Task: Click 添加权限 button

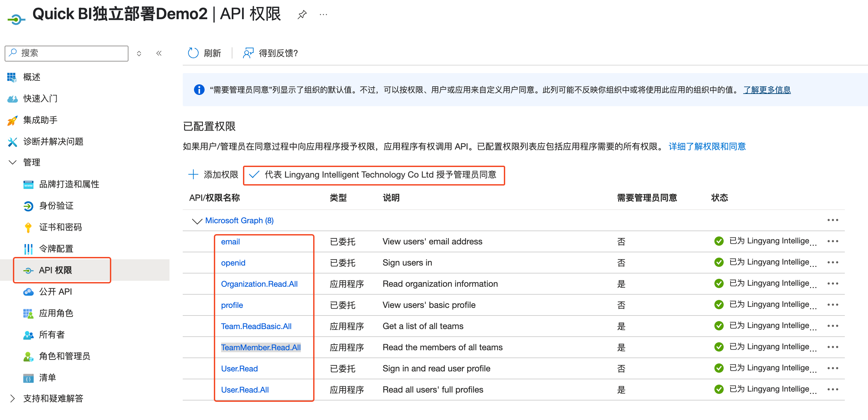Action: click(213, 174)
